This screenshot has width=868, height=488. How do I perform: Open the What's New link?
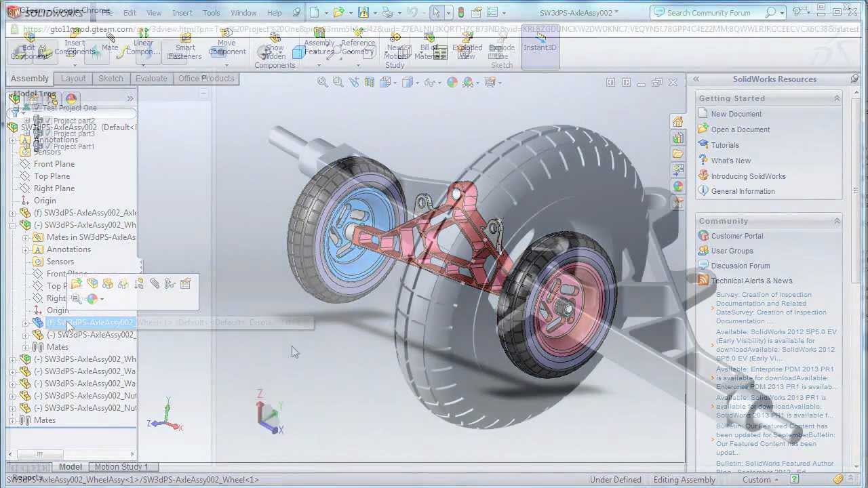point(731,161)
